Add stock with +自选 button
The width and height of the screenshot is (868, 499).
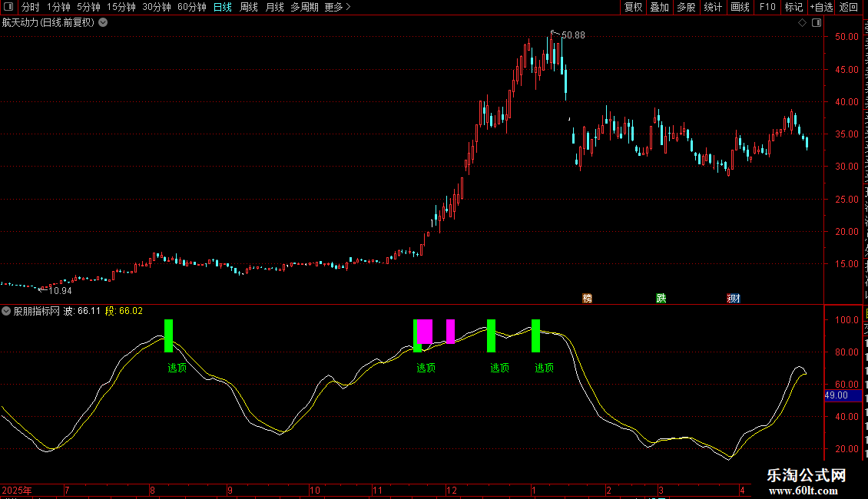click(821, 7)
